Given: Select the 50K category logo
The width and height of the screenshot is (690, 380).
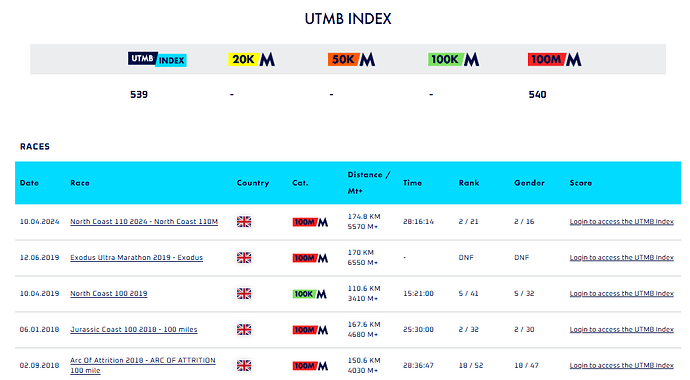Looking at the screenshot, I should coord(351,59).
